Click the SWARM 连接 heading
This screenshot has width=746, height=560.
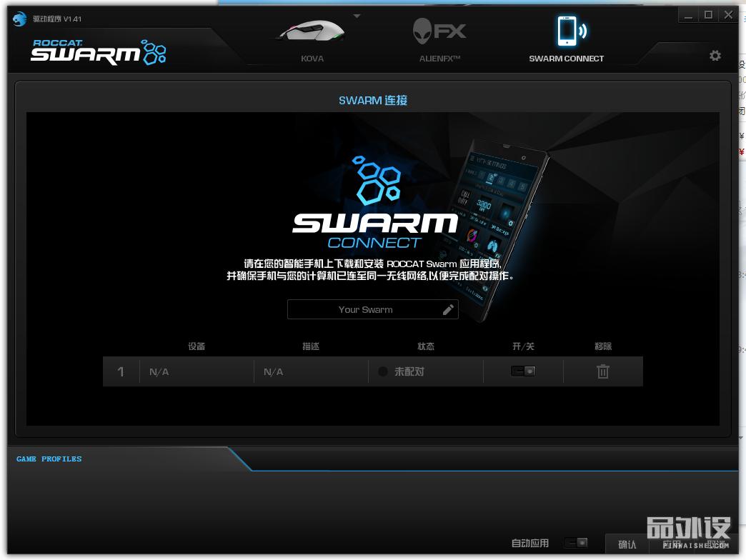tap(372, 100)
